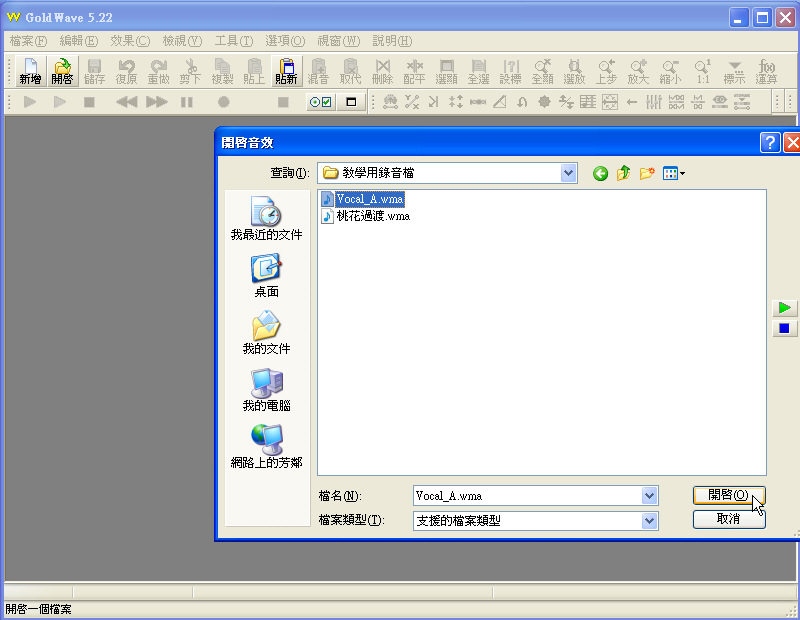The width and height of the screenshot is (800, 620).
Task: Click the fast forward button in control bar
Action: [157, 102]
